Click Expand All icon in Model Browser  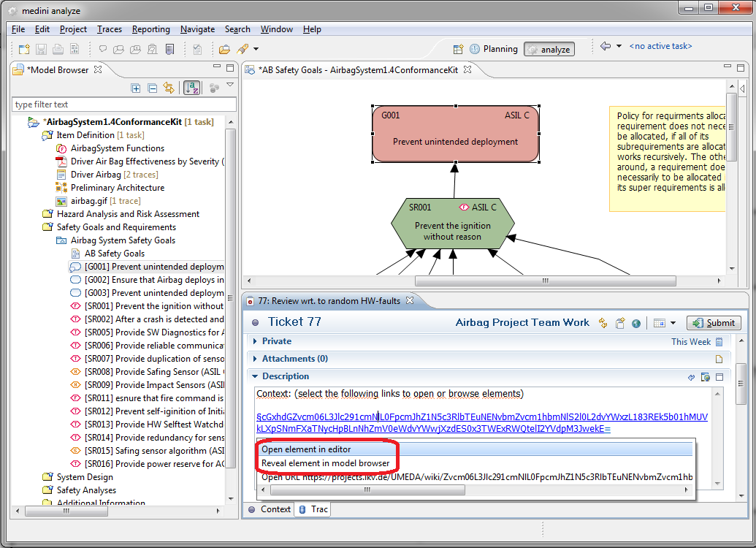[136, 88]
